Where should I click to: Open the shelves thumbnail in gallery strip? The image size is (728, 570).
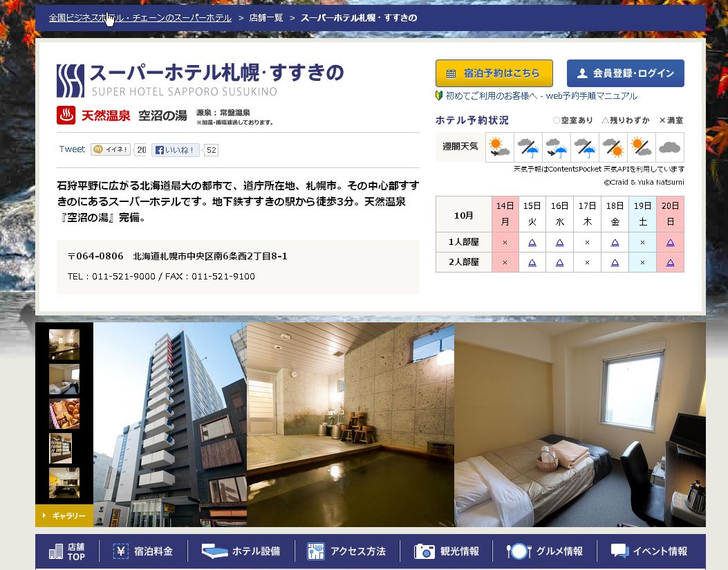61,448
